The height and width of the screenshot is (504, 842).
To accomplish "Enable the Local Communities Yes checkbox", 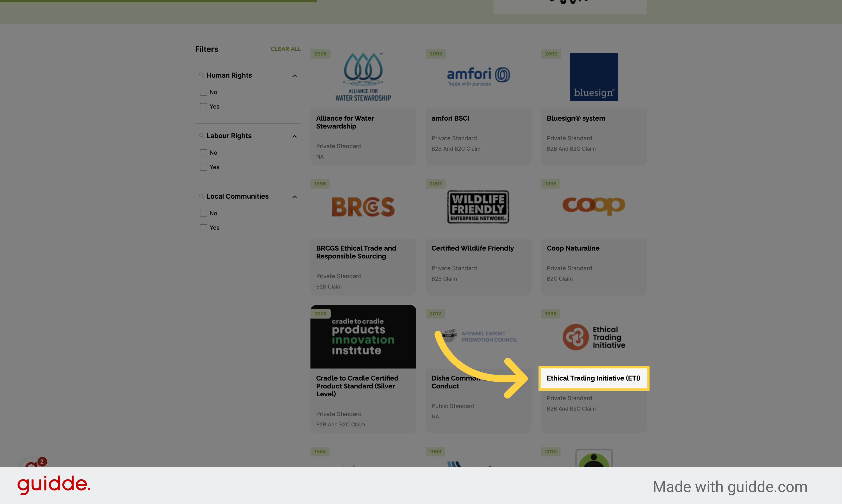I will point(204,227).
